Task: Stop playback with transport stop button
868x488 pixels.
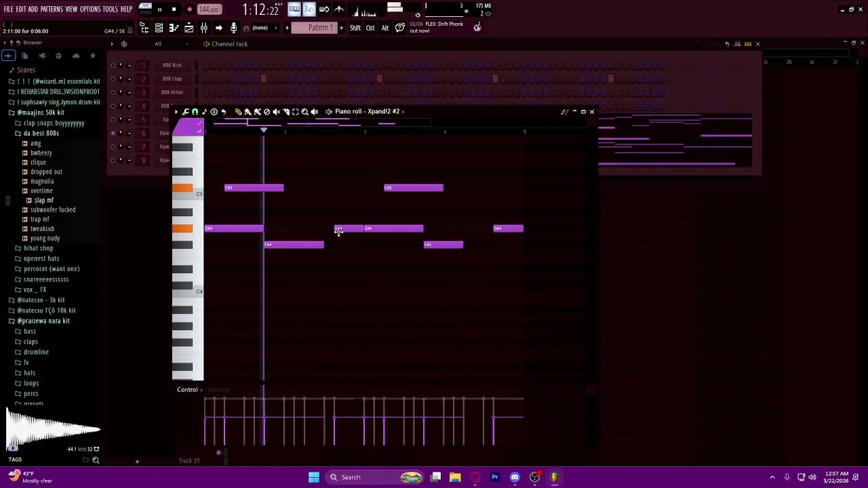Action: point(174,9)
